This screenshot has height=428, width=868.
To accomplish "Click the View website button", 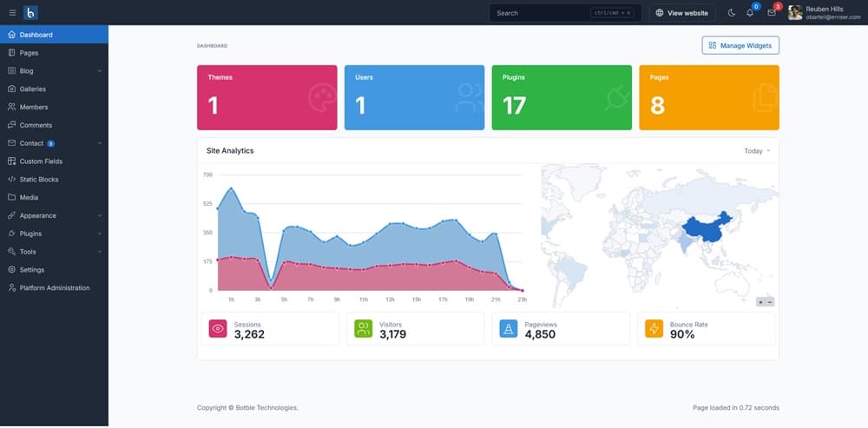I will tap(681, 13).
